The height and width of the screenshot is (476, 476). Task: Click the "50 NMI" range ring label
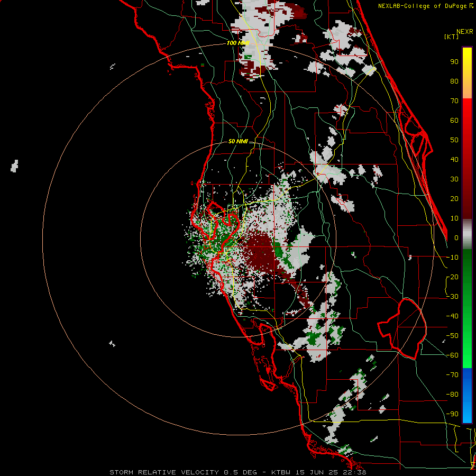point(238,141)
